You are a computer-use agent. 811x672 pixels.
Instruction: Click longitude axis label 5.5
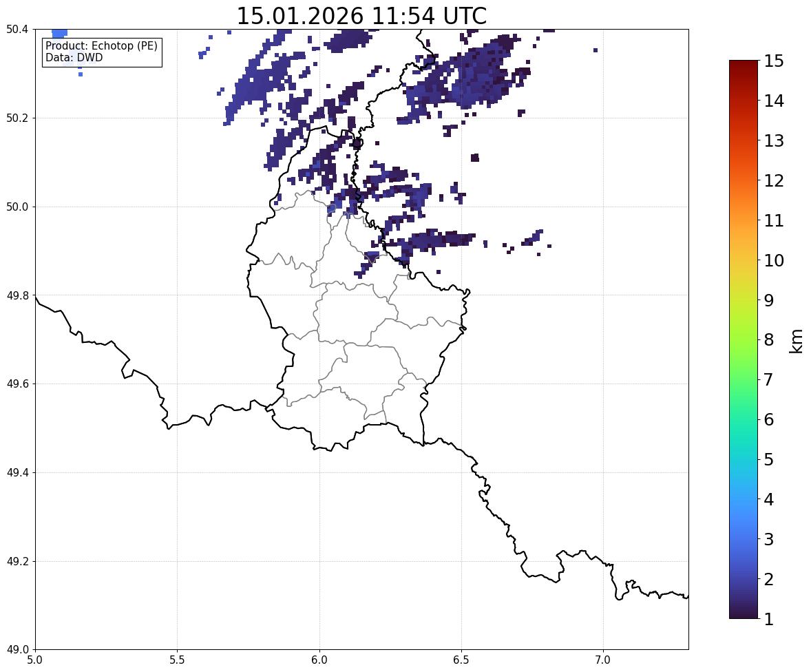[177, 660]
